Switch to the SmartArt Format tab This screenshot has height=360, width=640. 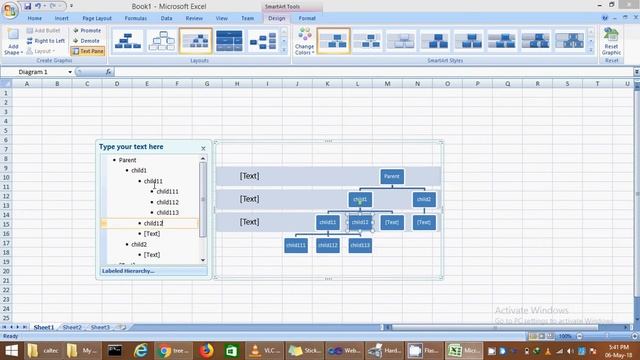[x=307, y=18]
